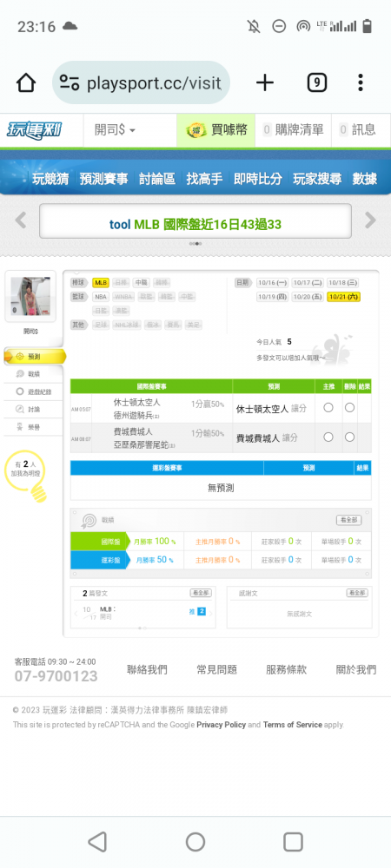
Task: Click the 玩運彩 site logo
Action: point(35,130)
